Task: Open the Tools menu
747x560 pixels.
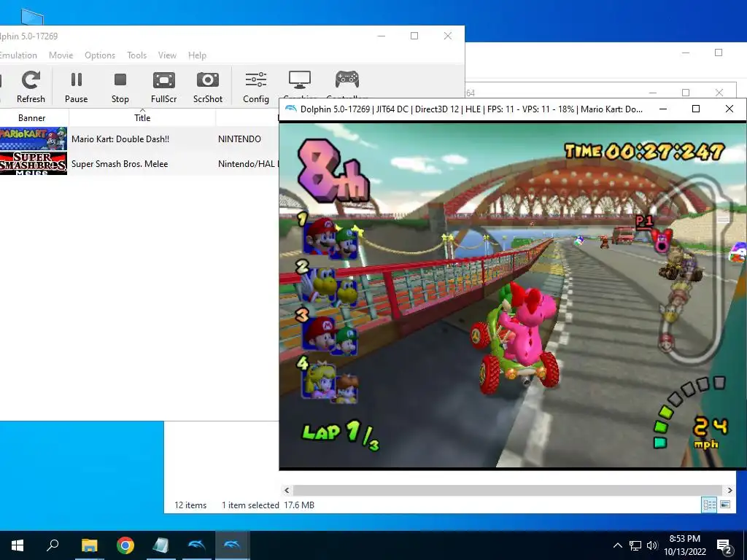Action: pyautogui.click(x=136, y=55)
